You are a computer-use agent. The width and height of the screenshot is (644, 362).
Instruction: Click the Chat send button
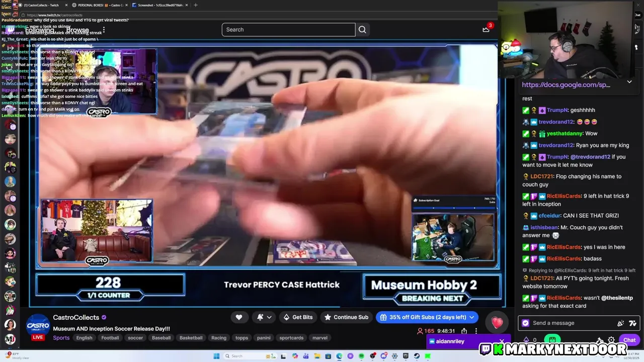coord(629,340)
